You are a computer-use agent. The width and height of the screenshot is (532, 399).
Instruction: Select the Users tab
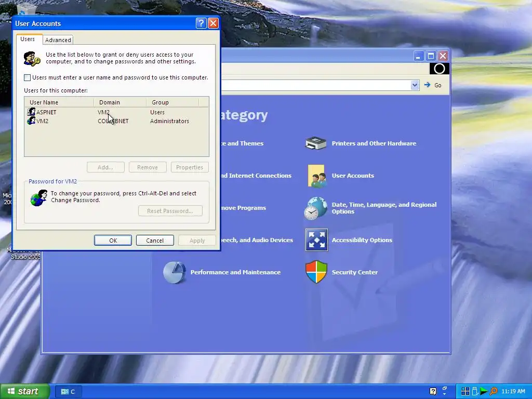point(28,39)
